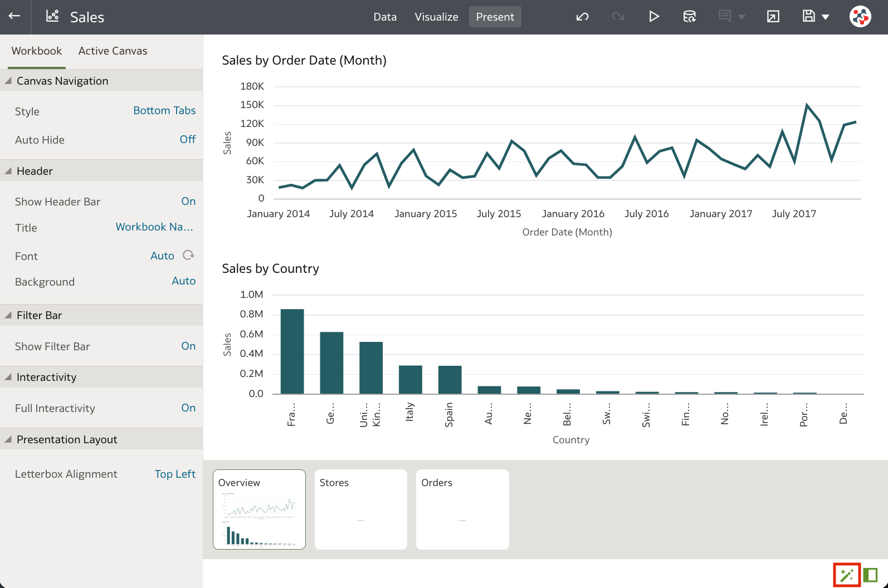Change the Title value Workbook Name
888x588 pixels.
click(x=154, y=227)
